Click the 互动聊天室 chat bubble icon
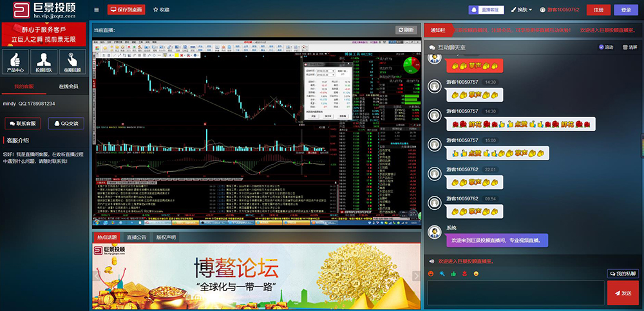644x311 pixels. 432,48
